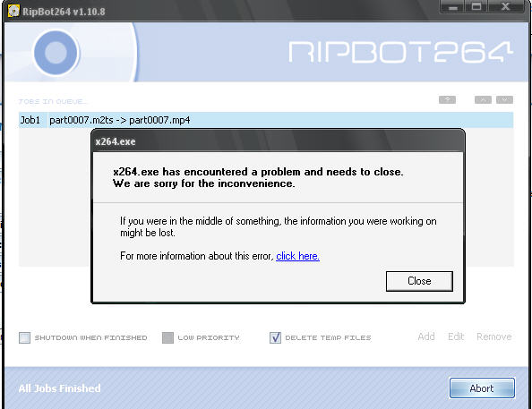Move job up with upward chevron button
This screenshot has width=532, height=409.
(483, 99)
